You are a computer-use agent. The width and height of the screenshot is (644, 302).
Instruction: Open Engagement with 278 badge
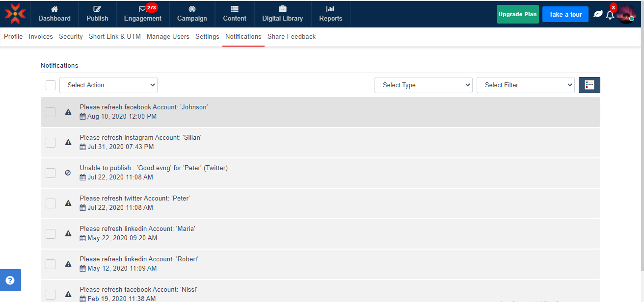pos(142,14)
